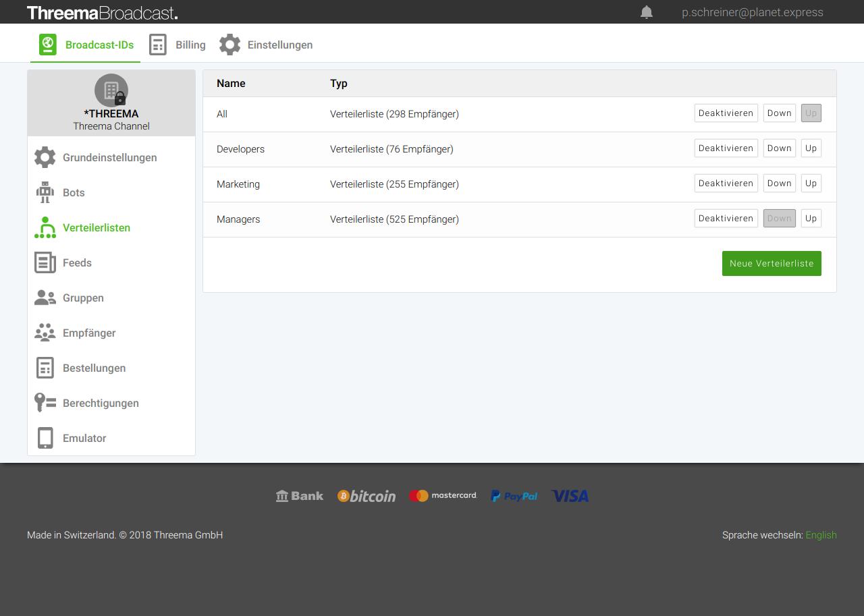This screenshot has width=864, height=616.
Task: Open the Broadcast-IDs tab
Action: coord(86,45)
